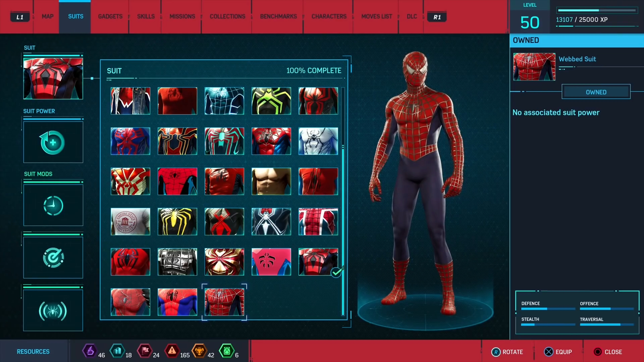Select the denim vest punk suit
644x362 pixels.
pos(130,101)
